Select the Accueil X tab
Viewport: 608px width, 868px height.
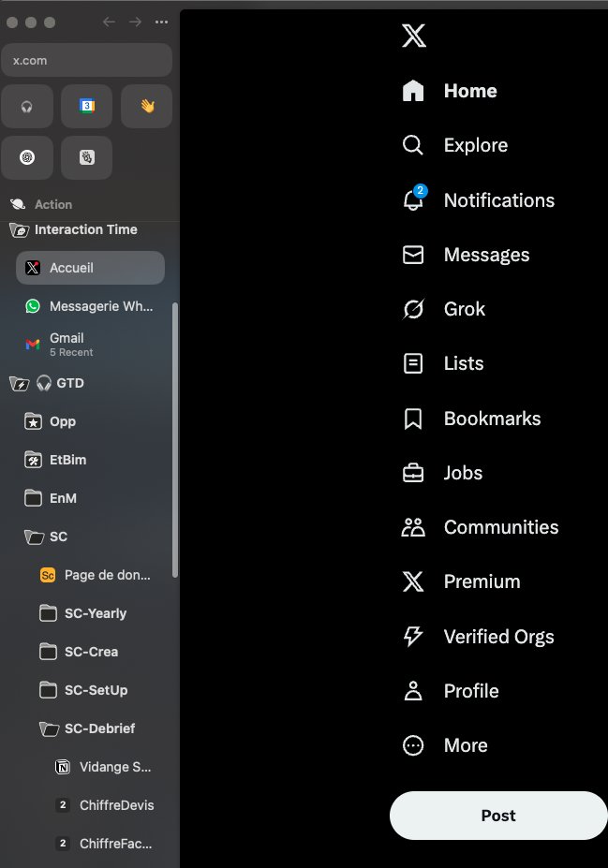90,268
